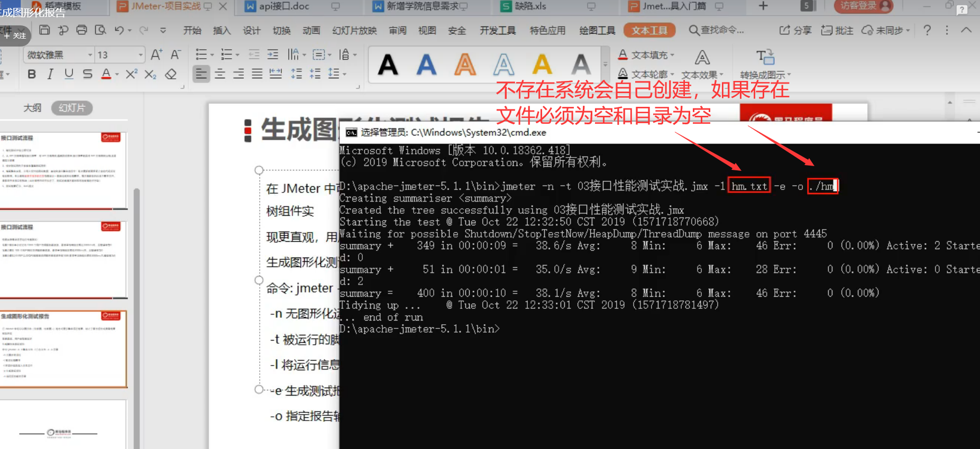980x449 pixels.
Task: Open the customize quick access toolbar dropdown
Action: 163,30
